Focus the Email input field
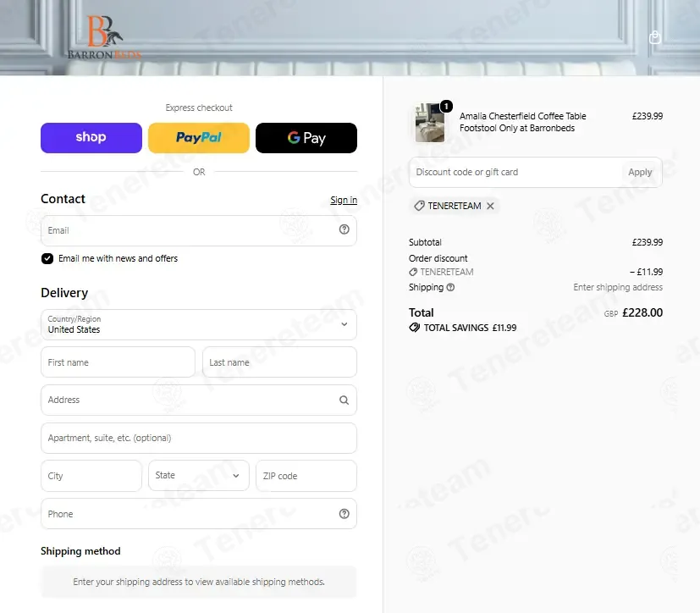Screen dimensions: 700x613 (x=199, y=230)
